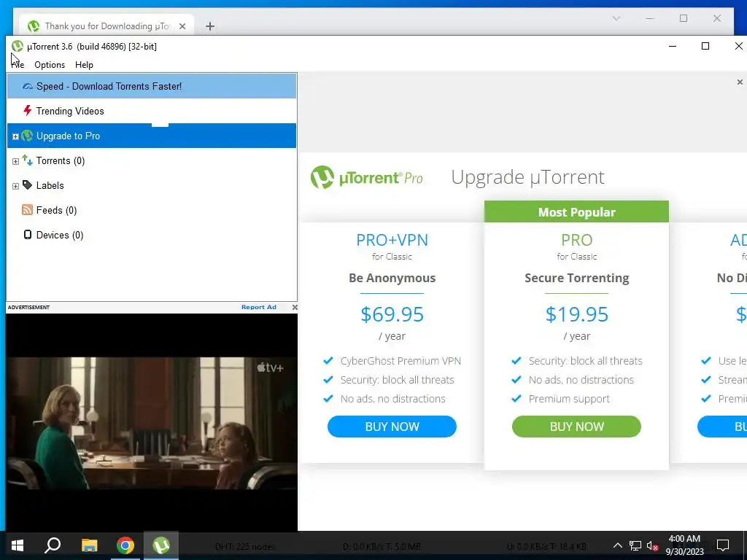Open File Explorer from the taskbar
Image resolution: width=747 pixels, height=560 pixels.
[89, 545]
